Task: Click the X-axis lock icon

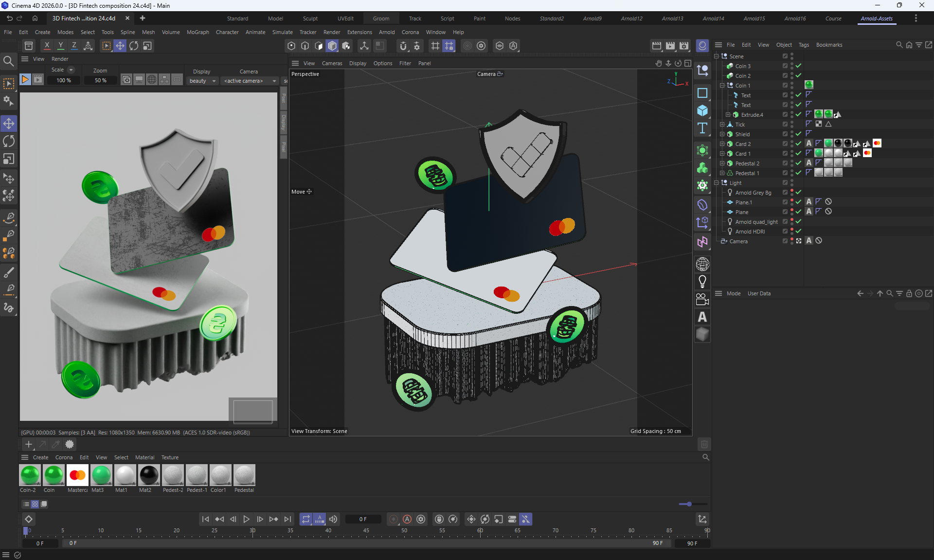Action: pyautogui.click(x=47, y=46)
